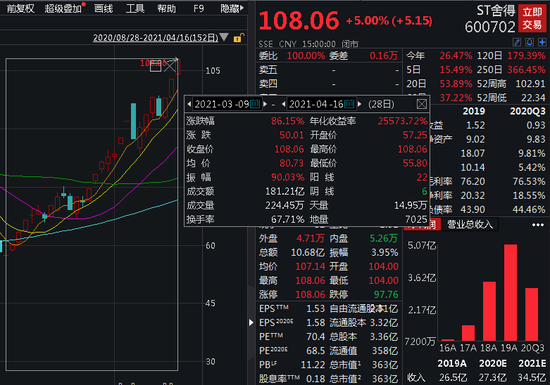Toggle the yellow padlock beside the date range

238,38
